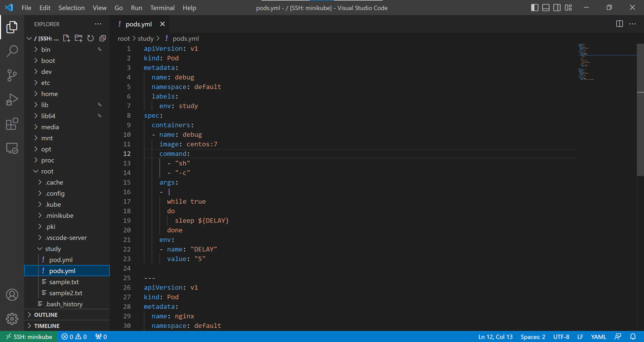Click the New File icon in Explorer

pyautogui.click(x=67, y=38)
